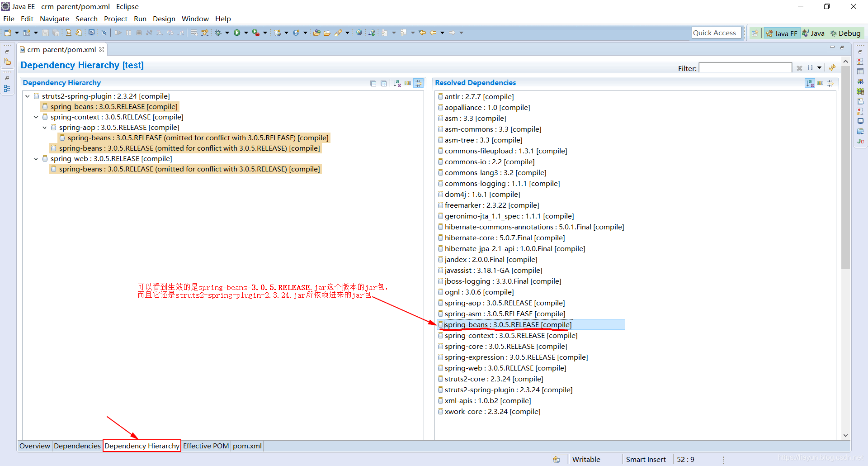Screen dimensions: 868x466
Task: Switch to the Overview tab
Action: [x=35, y=446]
